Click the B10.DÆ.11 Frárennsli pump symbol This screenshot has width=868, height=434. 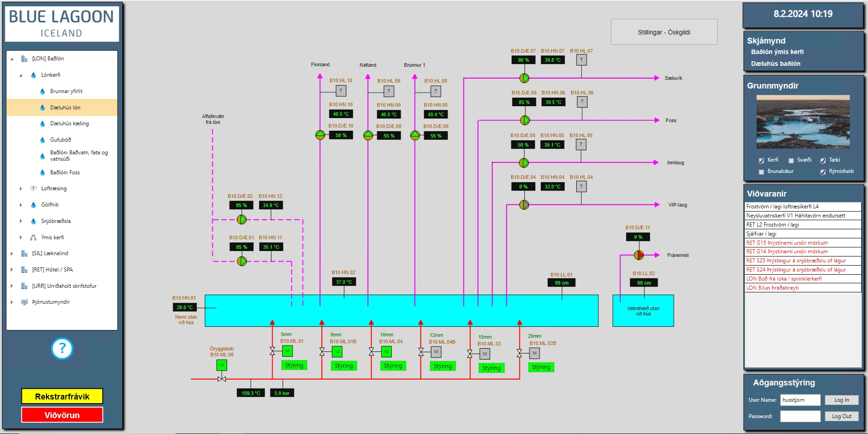(639, 255)
